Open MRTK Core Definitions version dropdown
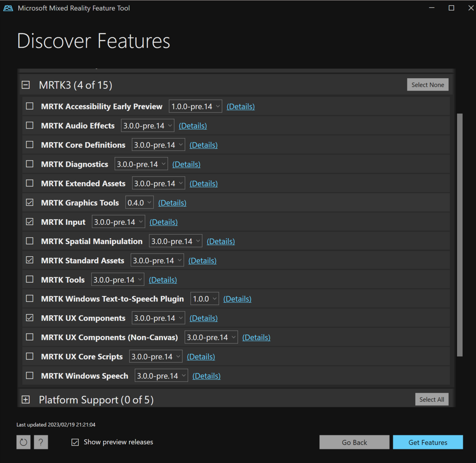The image size is (476, 463). tap(158, 145)
